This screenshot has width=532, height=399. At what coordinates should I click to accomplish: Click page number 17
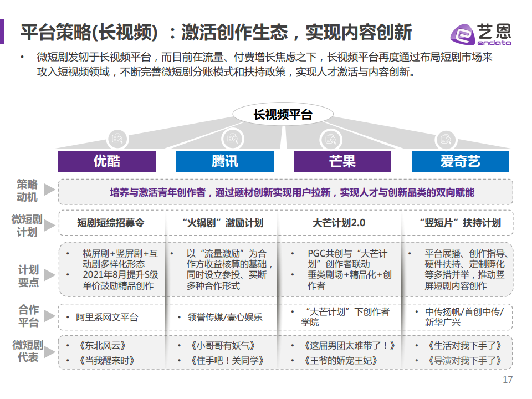pyautogui.click(x=508, y=380)
